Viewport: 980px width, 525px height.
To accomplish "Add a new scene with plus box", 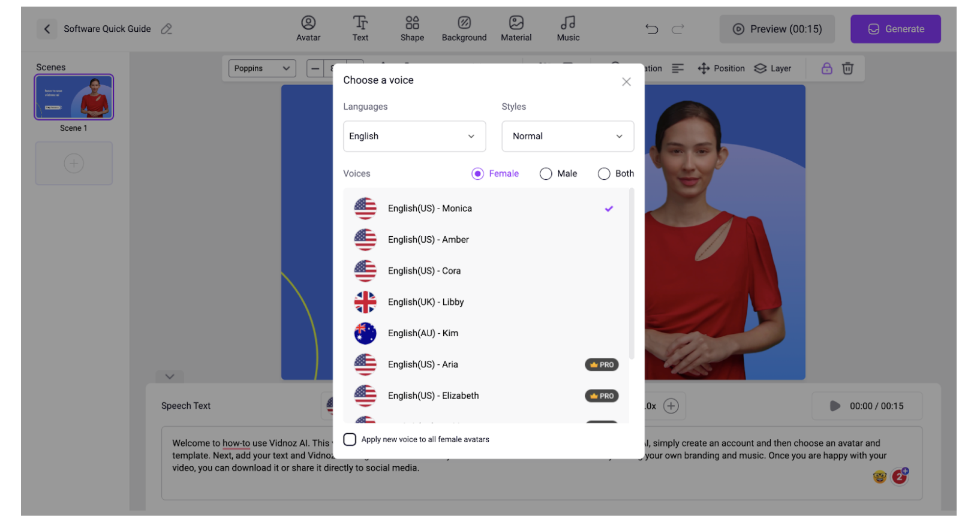I will [x=74, y=163].
